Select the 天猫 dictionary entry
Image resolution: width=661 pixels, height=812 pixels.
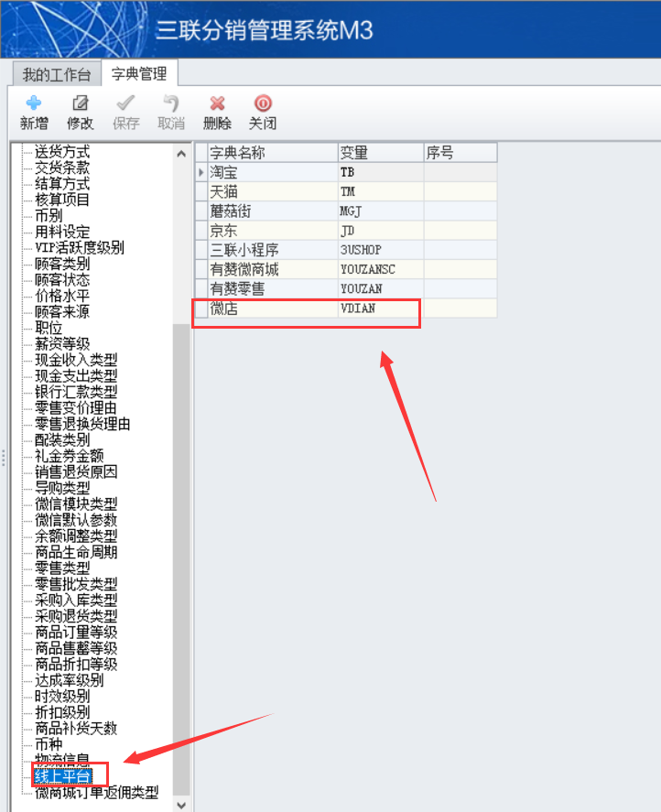coord(273,191)
